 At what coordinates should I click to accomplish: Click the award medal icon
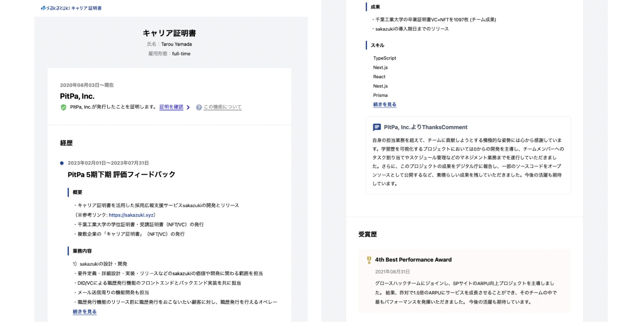point(369,260)
